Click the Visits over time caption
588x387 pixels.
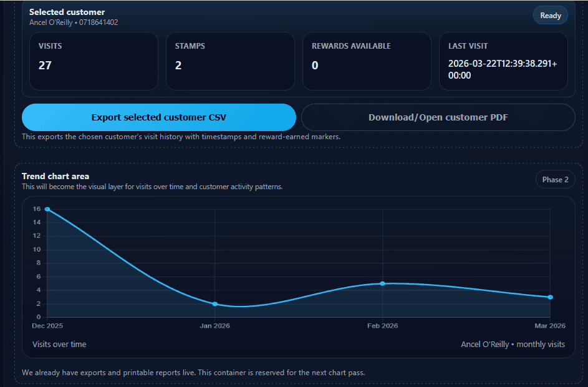point(60,344)
